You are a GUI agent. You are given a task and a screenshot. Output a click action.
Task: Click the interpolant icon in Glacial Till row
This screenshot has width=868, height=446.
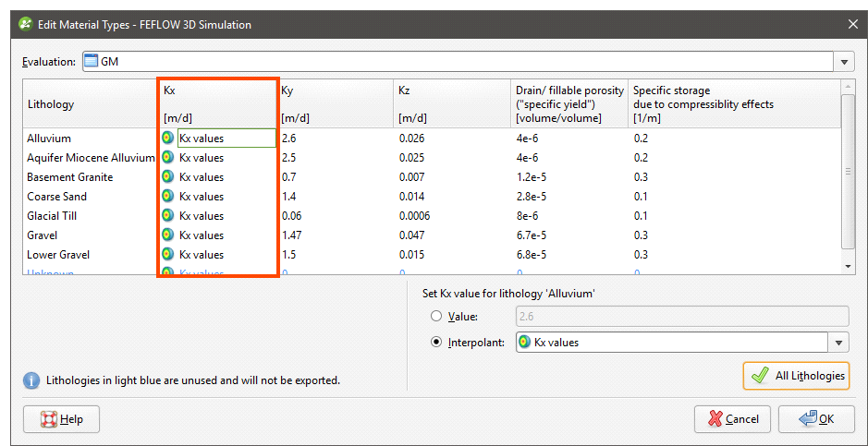(167, 216)
